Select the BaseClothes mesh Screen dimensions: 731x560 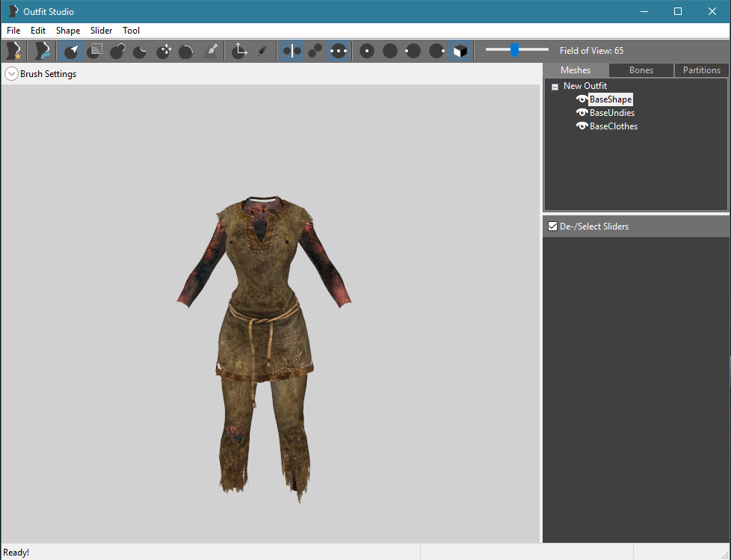[614, 126]
